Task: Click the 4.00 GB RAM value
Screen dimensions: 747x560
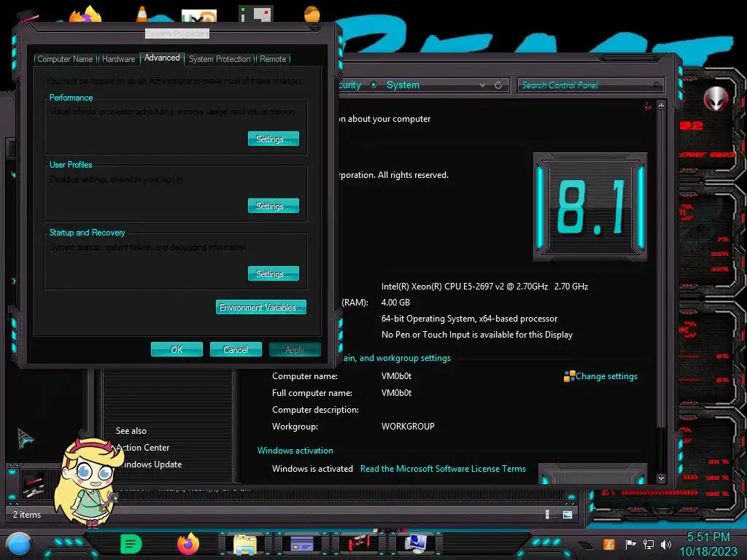Action: pos(395,303)
